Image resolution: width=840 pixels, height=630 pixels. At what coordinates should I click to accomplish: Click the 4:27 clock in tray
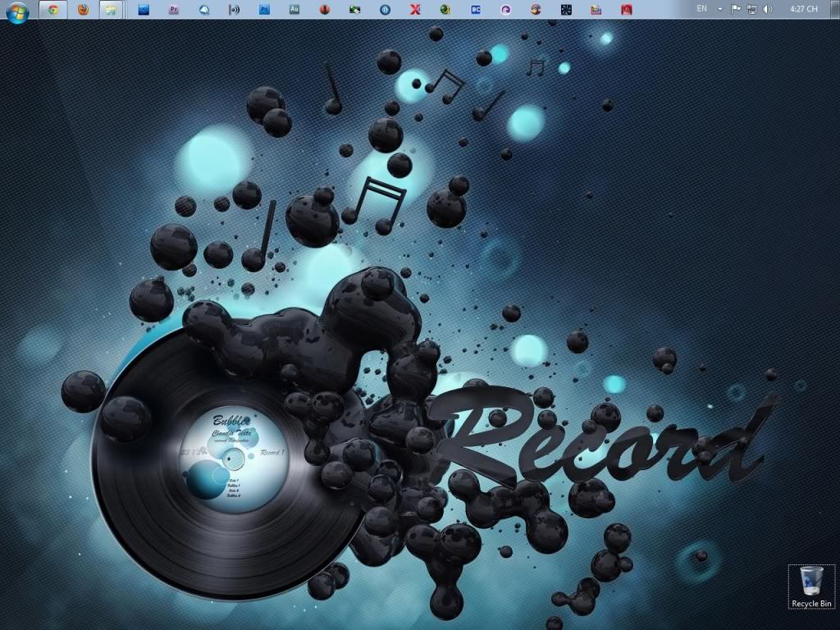pyautogui.click(x=803, y=9)
